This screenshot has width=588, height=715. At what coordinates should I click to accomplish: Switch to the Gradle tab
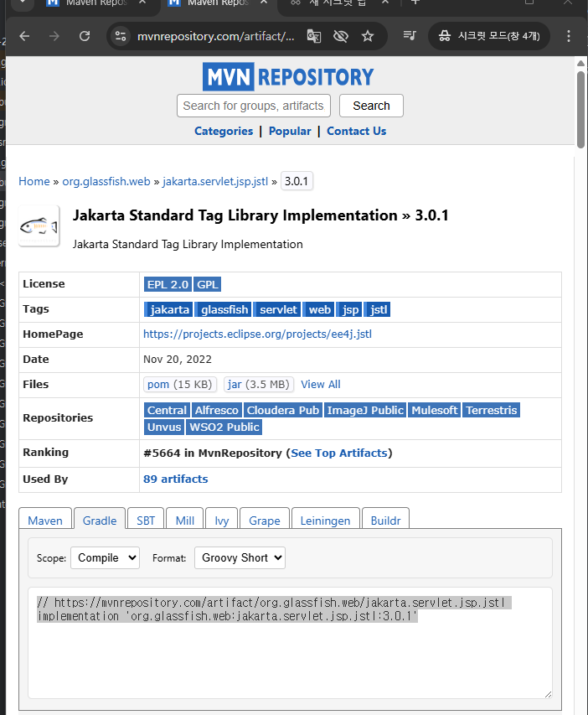(100, 519)
